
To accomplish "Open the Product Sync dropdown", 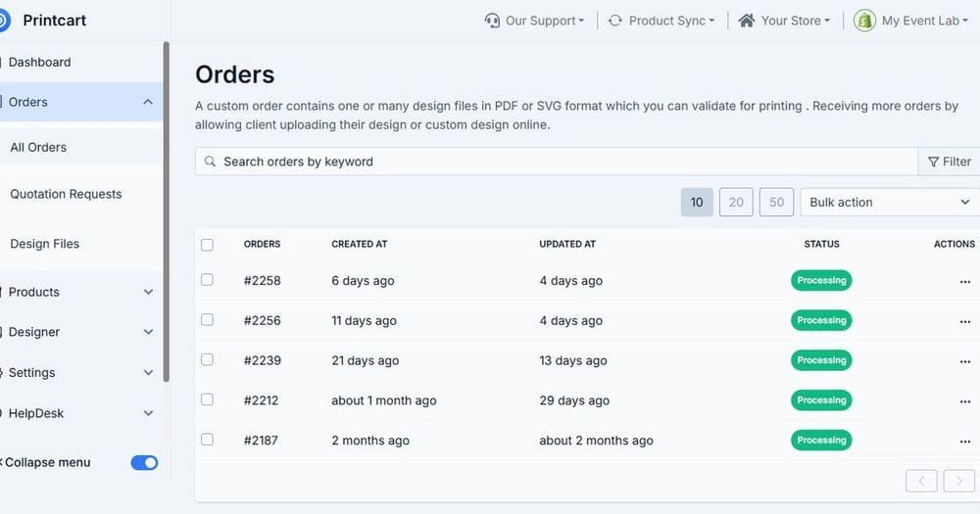I will pyautogui.click(x=661, y=21).
